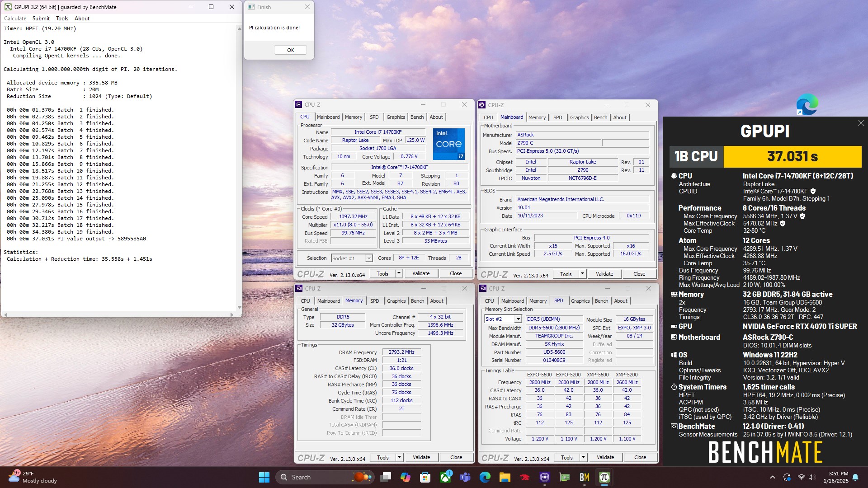Click the Multiplier x11.0 value field
This screenshot has height=488, width=868.
(x=353, y=225)
